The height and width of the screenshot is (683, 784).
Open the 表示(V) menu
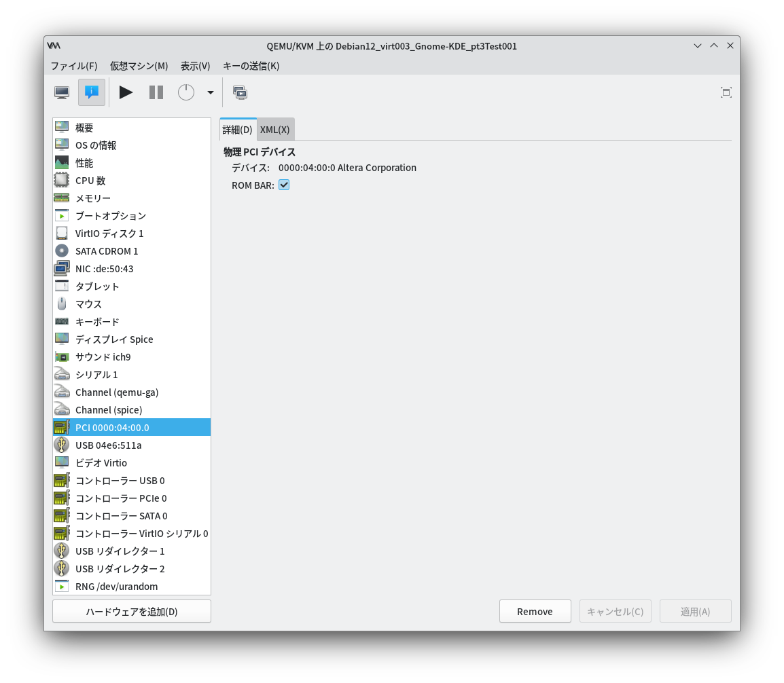pyautogui.click(x=196, y=65)
